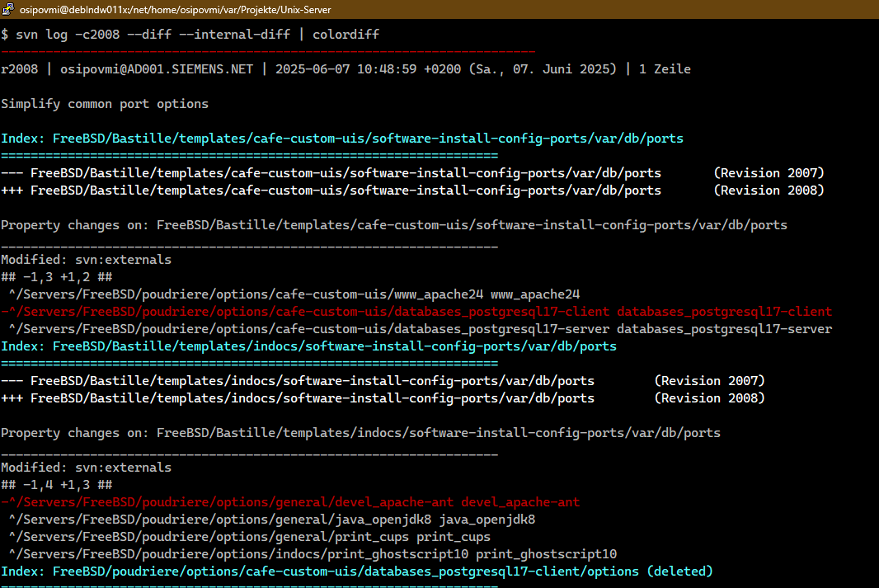Click the '## -1,4 +1,3 ##' hunk header
Viewport: 879px width, 588px height.
click(57, 485)
